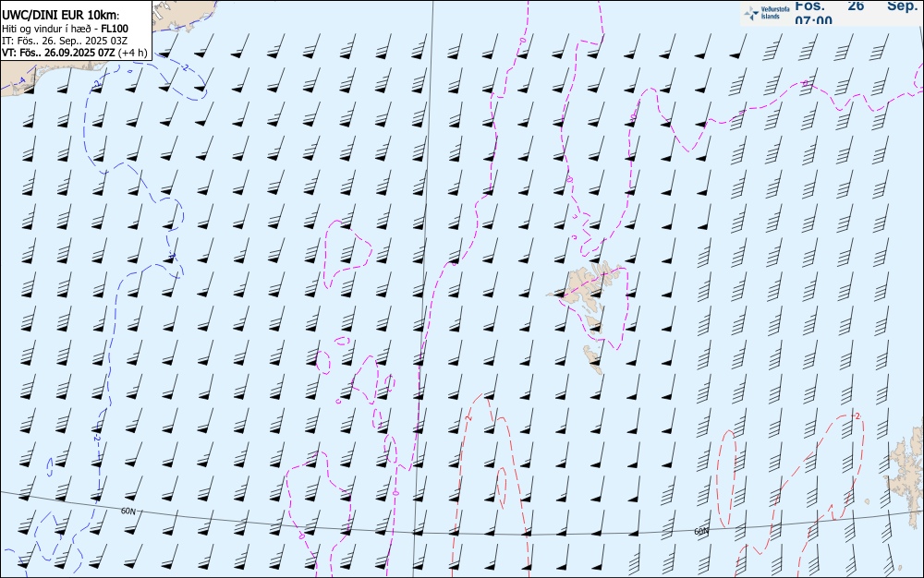924x578 pixels.
Task: Click the "07:00" time in the header
Action: coord(813,20)
